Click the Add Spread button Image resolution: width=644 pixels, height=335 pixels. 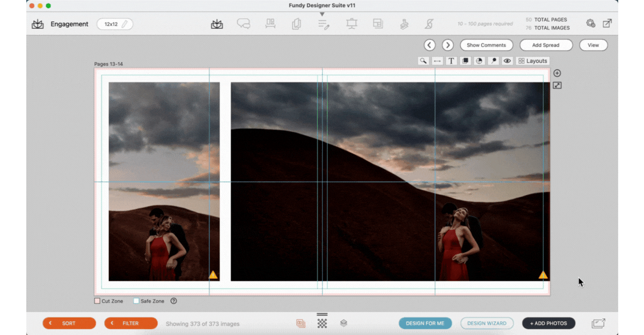pyautogui.click(x=546, y=45)
